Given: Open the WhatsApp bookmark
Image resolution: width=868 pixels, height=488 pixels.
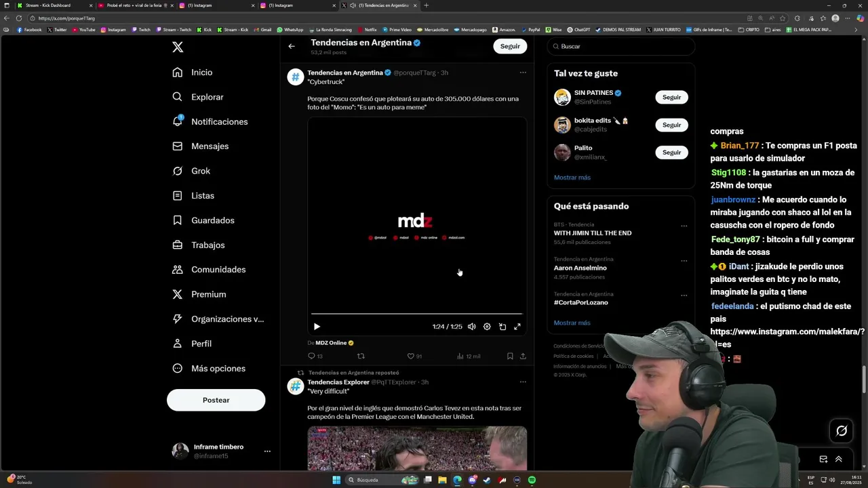Looking at the screenshot, I should (x=290, y=30).
